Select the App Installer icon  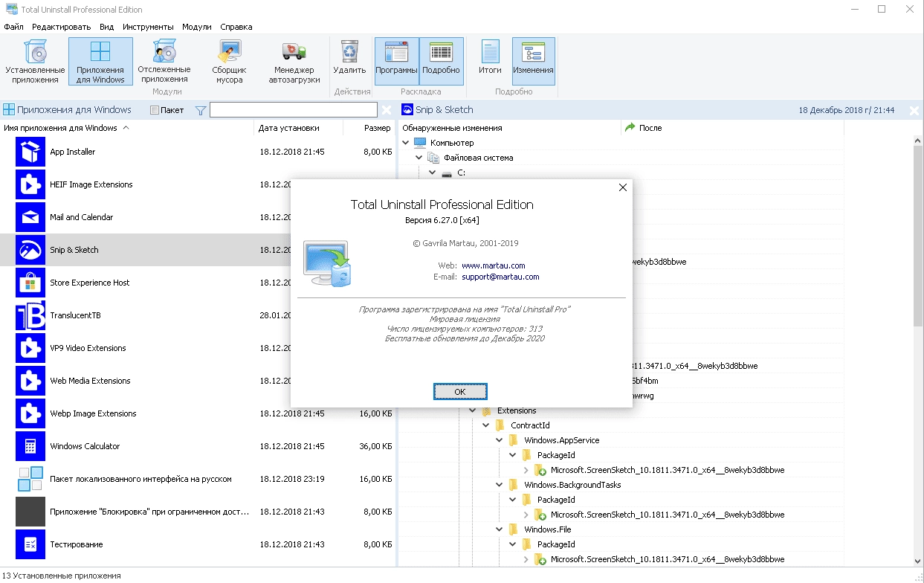click(30, 152)
